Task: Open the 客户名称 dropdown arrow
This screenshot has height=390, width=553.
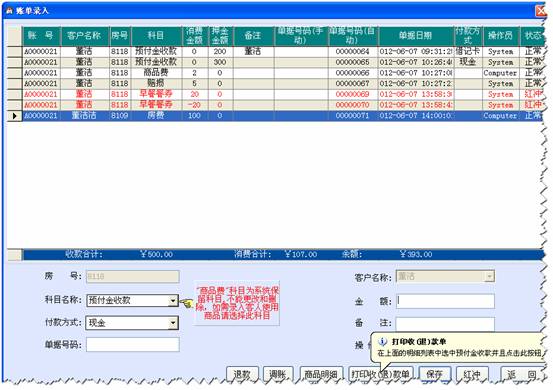Action: [x=489, y=277]
